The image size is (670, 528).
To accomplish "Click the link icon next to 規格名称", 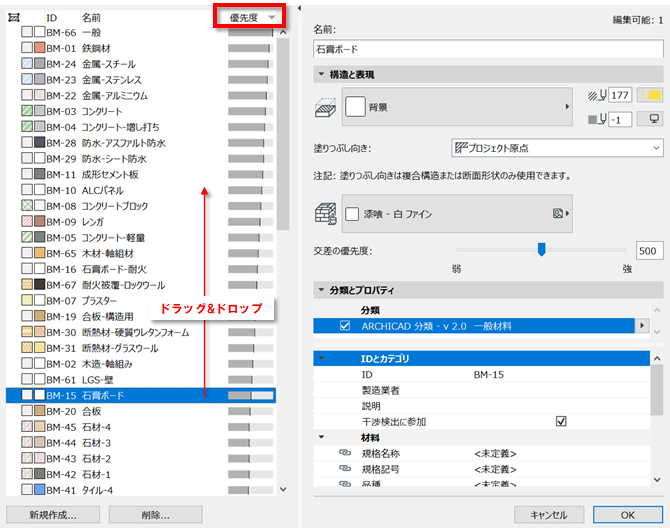I will click(345, 453).
